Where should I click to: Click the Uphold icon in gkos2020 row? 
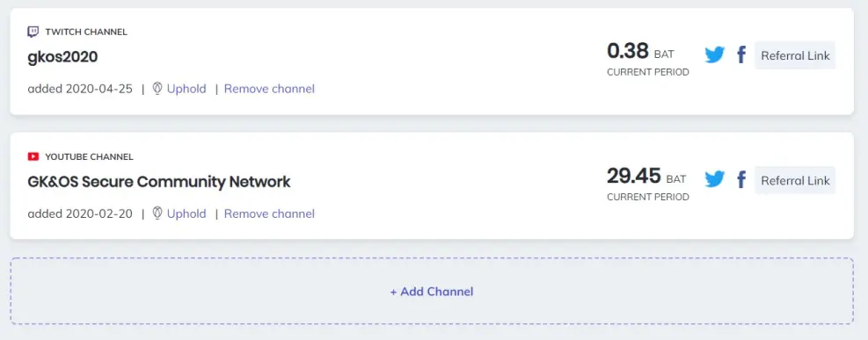pyautogui.click(x=157, y=89)
